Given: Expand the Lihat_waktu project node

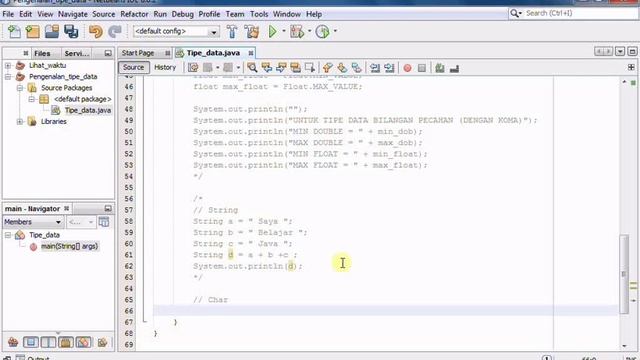Looking at the screenshot, I should click(8, 65).
